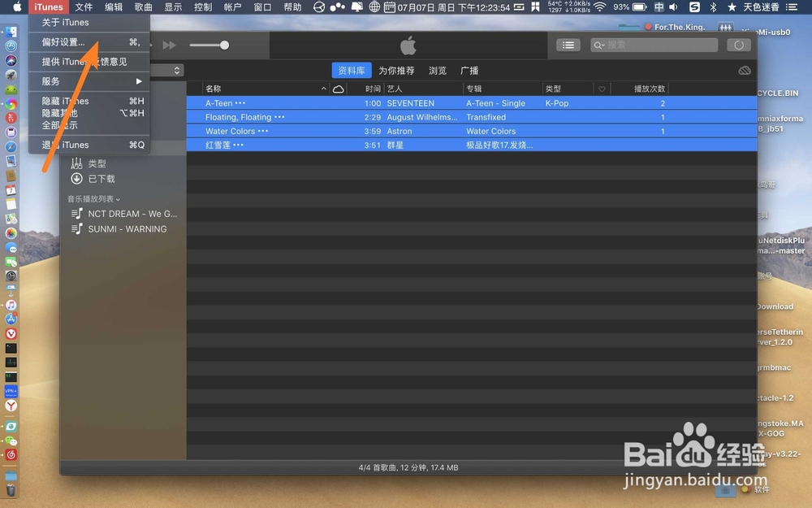The image size is (812, 508).
Task: Open System Preferences from the Dock
Action: [11, 276]
